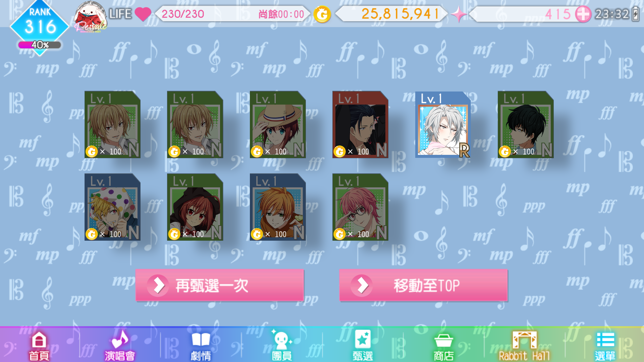Click 再甄選一次 to audition again
The width and height of the screenshot is (644, 362).
coord(220,285)
